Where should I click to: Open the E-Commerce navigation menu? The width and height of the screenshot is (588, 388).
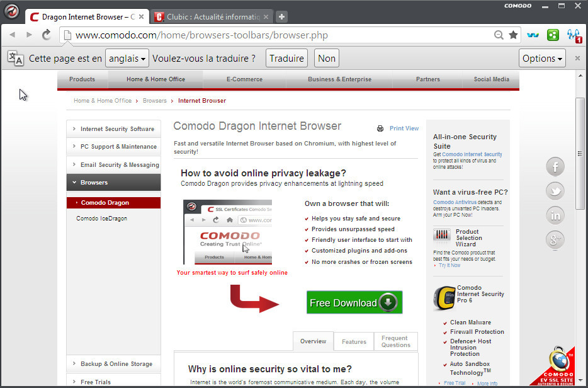point(244,79)
